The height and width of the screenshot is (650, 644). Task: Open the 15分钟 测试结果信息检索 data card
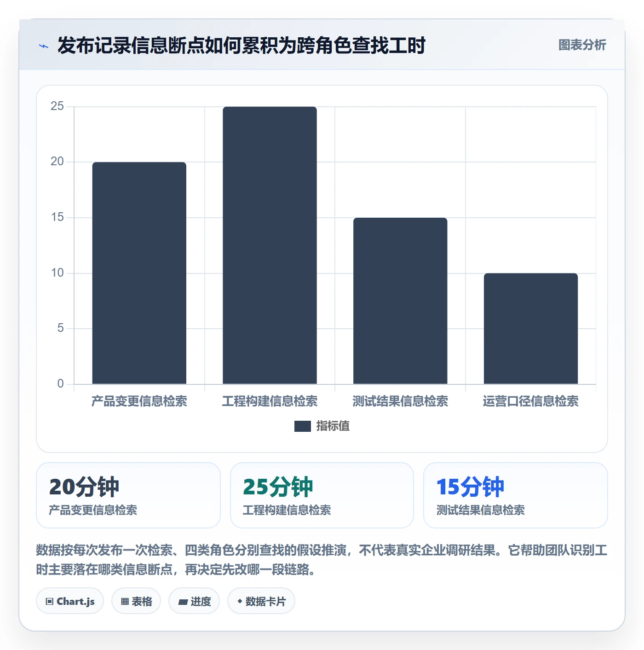pos(516,495)
